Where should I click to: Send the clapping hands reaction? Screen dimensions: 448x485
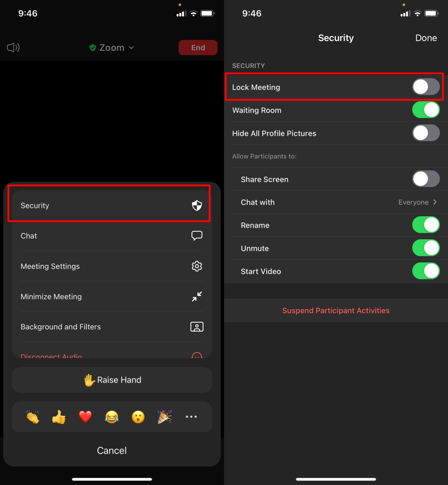coord(33,417)
